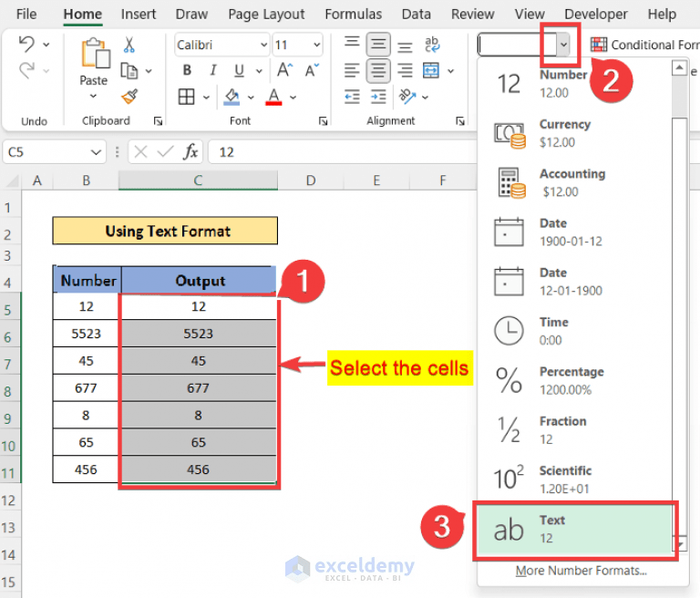This screenshot has height=598, width=700.
Task: Choose the Percentage number format
Action: [575, 380]
